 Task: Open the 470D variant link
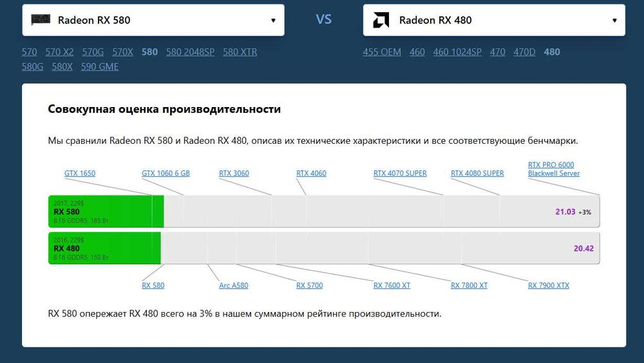tap(524, 52)
